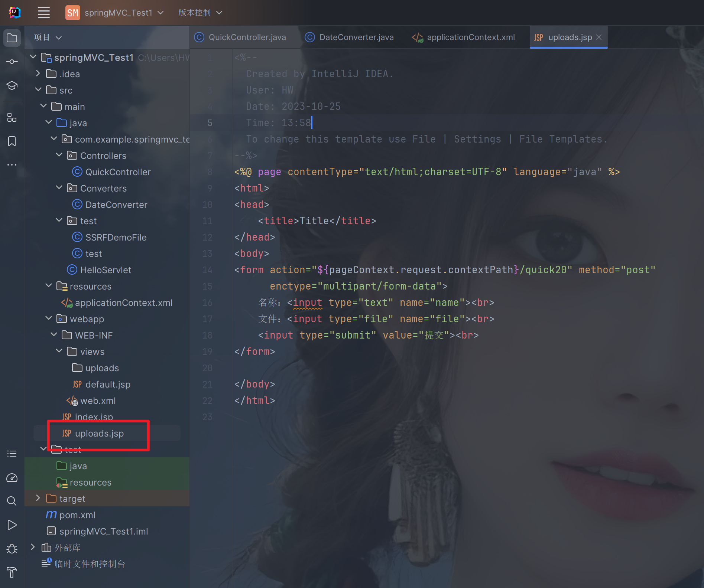
Task: Switch to the applicationContext.xml tab
Action: pyautogui.click(x=464, y=37)
